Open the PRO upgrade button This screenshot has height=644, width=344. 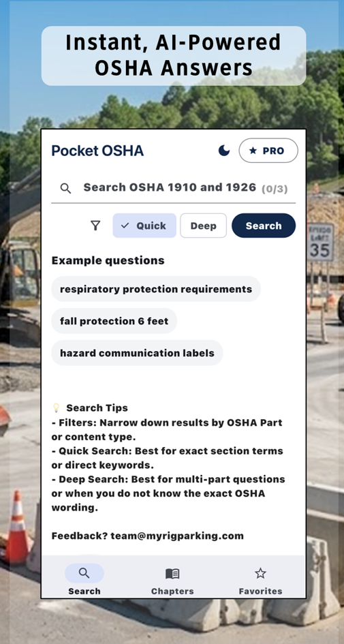[268, 151]
